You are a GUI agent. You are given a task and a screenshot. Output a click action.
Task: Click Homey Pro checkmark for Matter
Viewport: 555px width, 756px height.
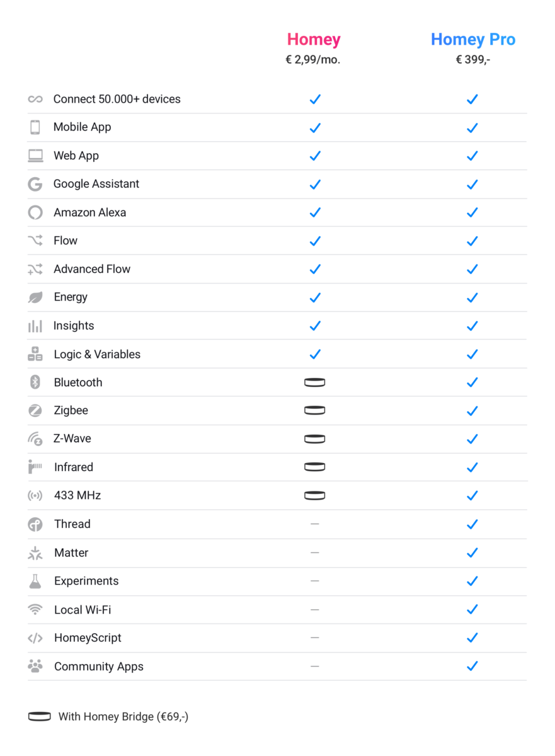coord(472,553)
